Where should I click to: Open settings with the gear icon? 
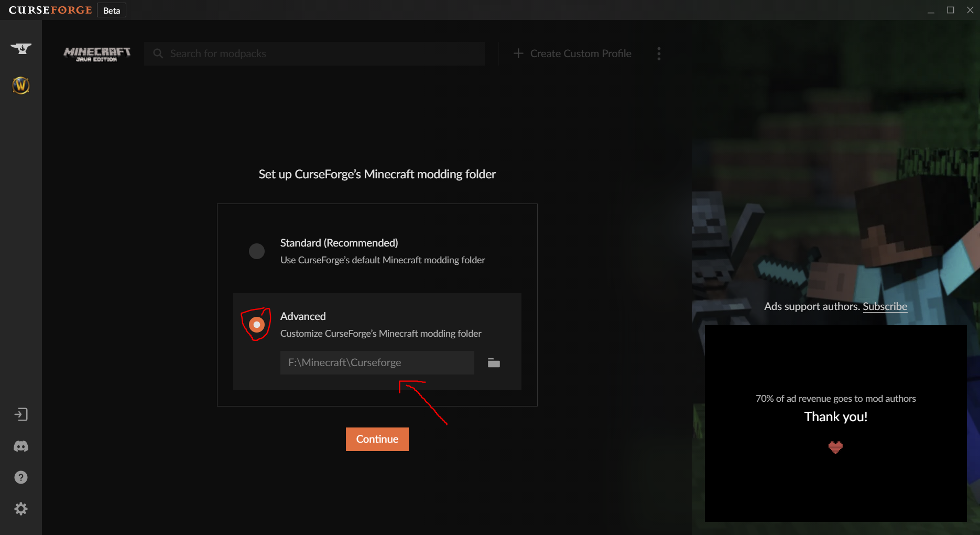tap(21, 509)
